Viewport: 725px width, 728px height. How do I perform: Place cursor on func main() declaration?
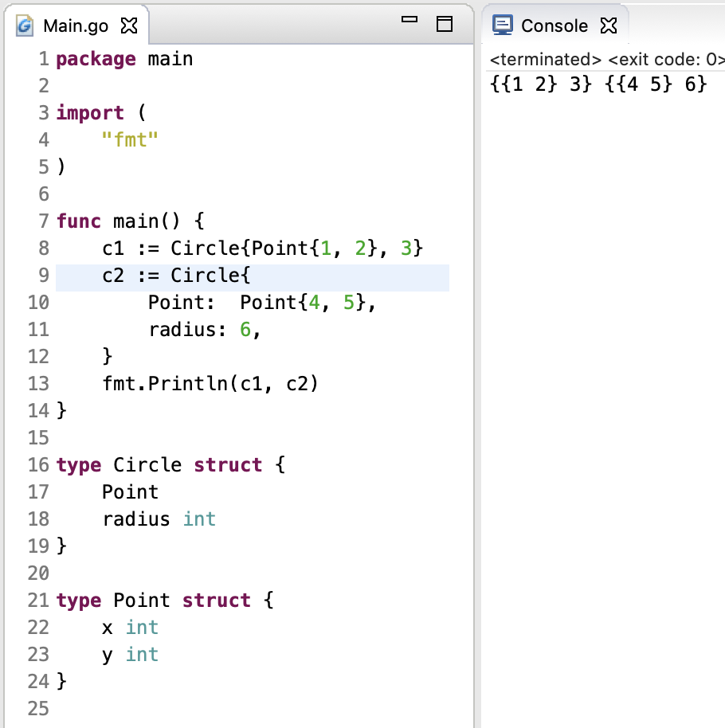click(x=131, y=221)
